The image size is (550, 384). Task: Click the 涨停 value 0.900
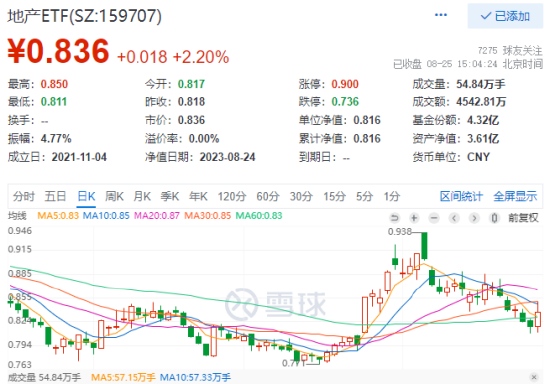(345, 84)
